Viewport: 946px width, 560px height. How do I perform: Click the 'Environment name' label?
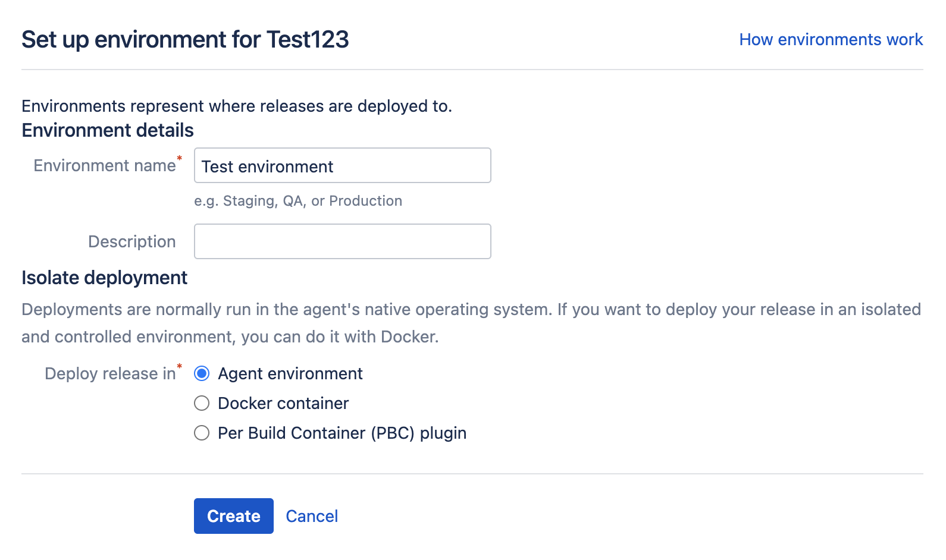tap(105, 165)
